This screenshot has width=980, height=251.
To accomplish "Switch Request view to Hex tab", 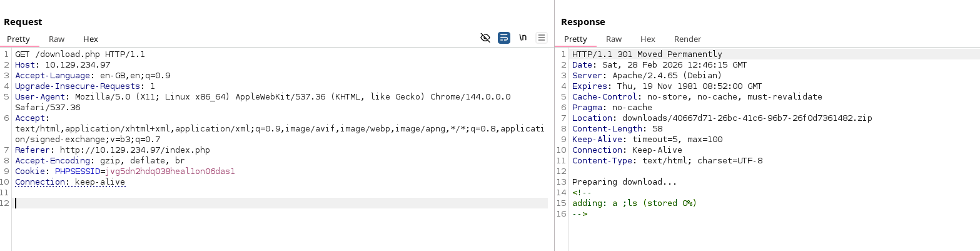I will (x=90, y=39).
